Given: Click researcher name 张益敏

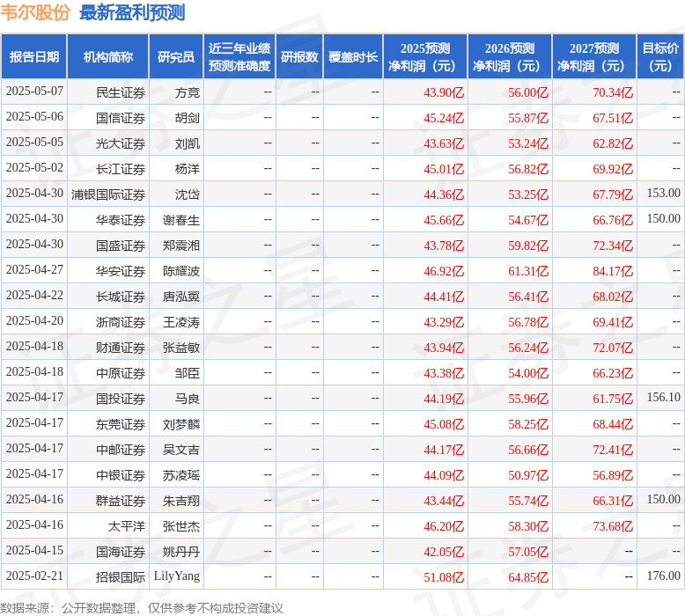Looking at the screenshot, I should tap(181, 348).
